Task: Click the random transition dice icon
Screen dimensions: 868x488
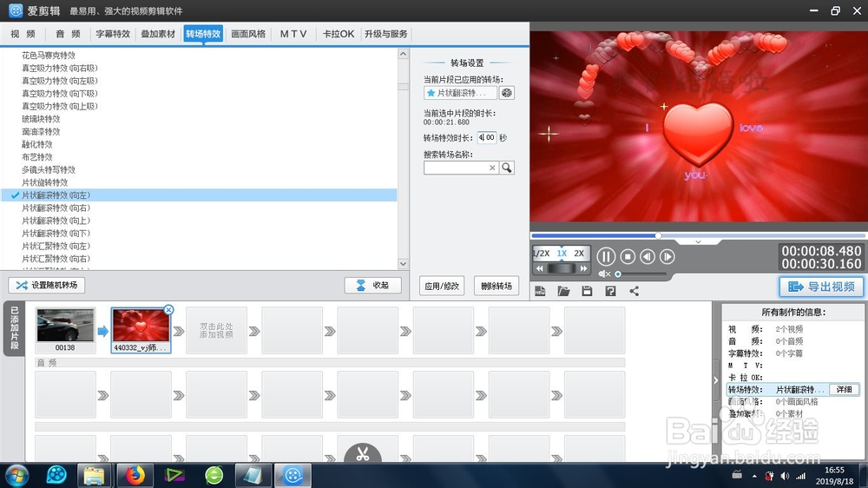Action: 507,93
